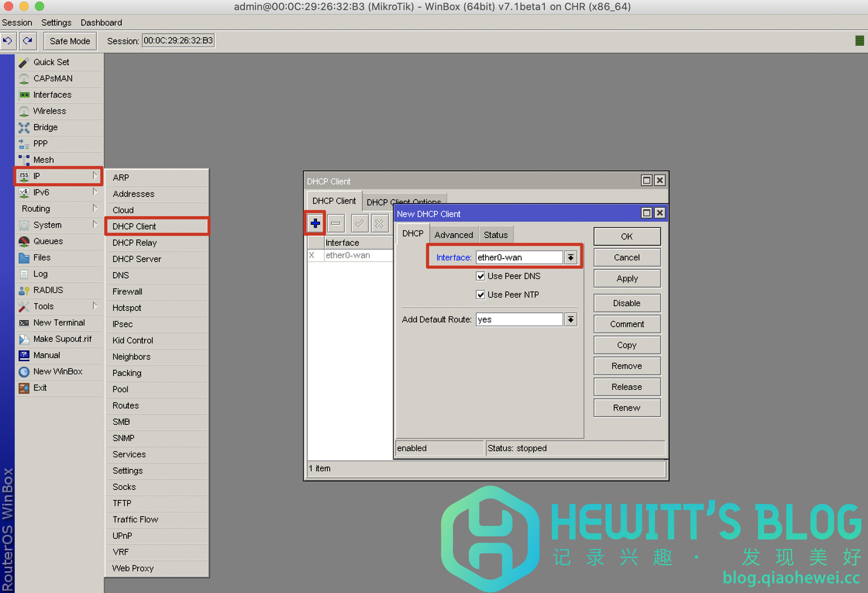Click the Remove button in New DHCP Client
868x593 pixels.
pos(627,366)
